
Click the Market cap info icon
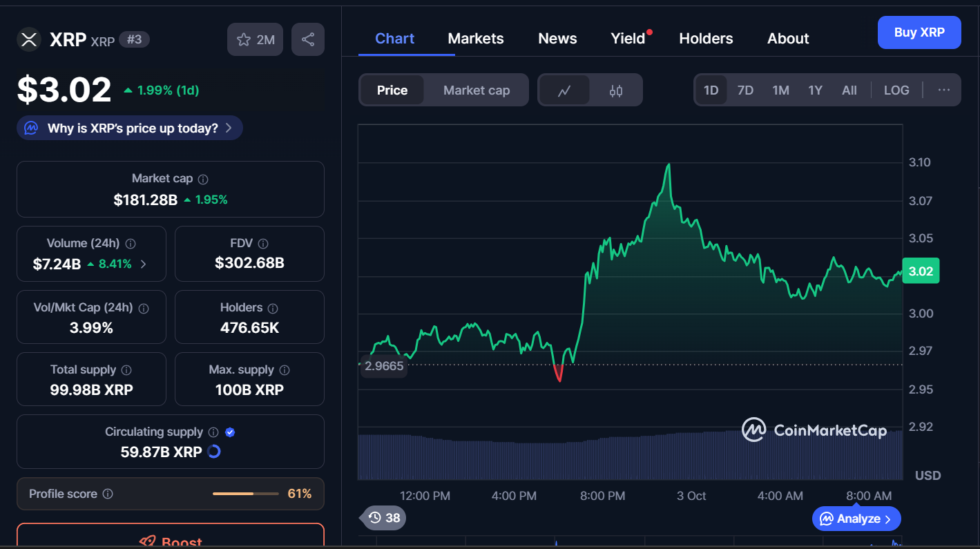(203, 179)
